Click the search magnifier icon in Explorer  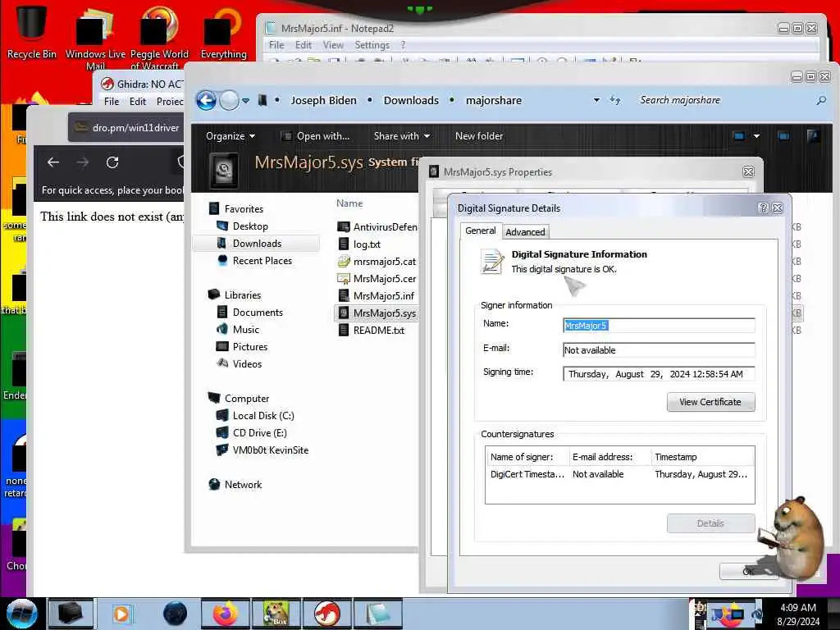pos(820,100)
